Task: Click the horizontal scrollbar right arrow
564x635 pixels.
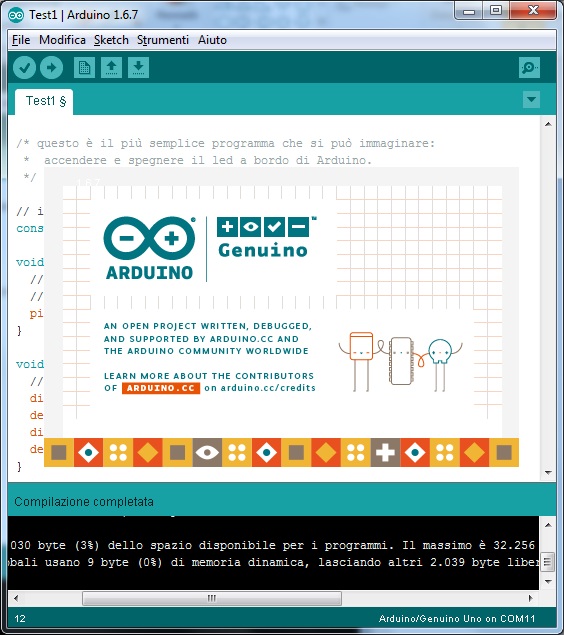Action: pyautogui.click(x=530, y=598)
